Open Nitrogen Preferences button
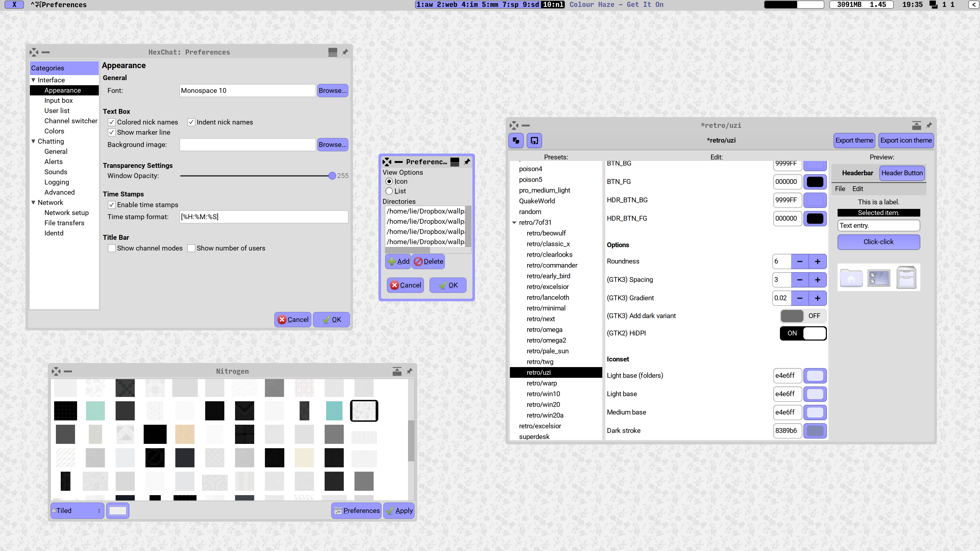The width and height of the screenshot is (980, 551). click(357, 510)
